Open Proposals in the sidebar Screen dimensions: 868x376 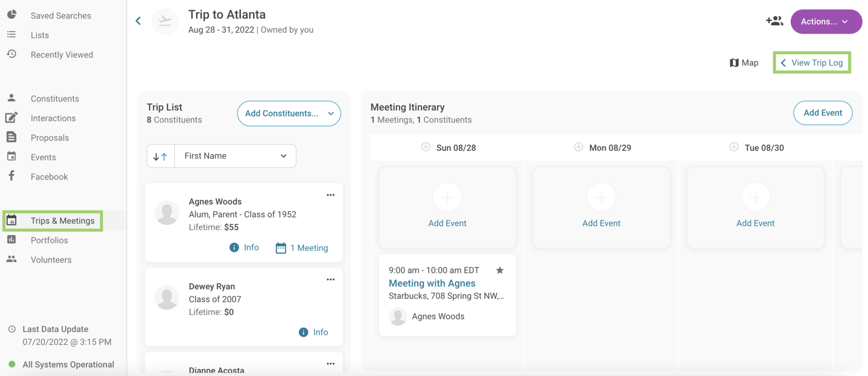click(50, 138)
